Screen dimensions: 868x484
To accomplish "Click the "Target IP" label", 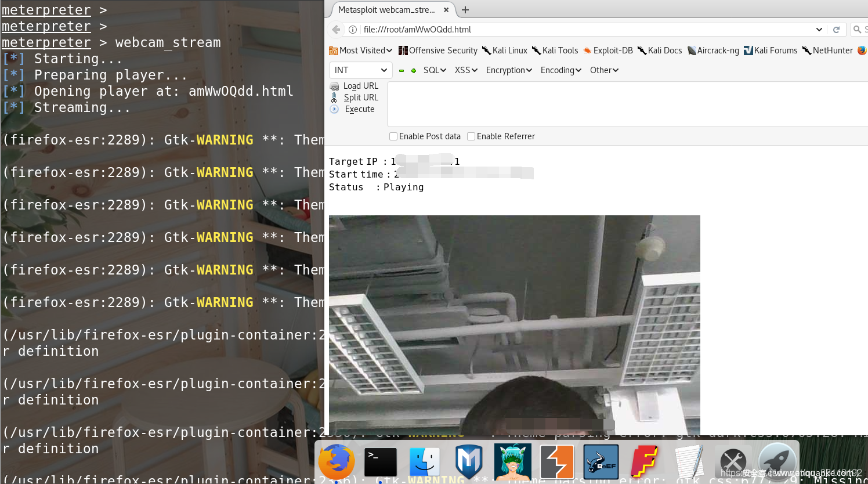I will [353, 161].
